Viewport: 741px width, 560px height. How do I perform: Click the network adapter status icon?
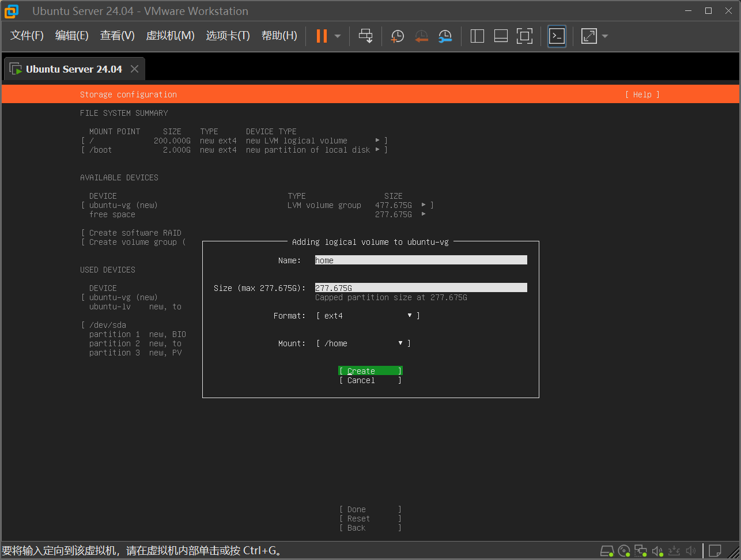tap(641, 551)
